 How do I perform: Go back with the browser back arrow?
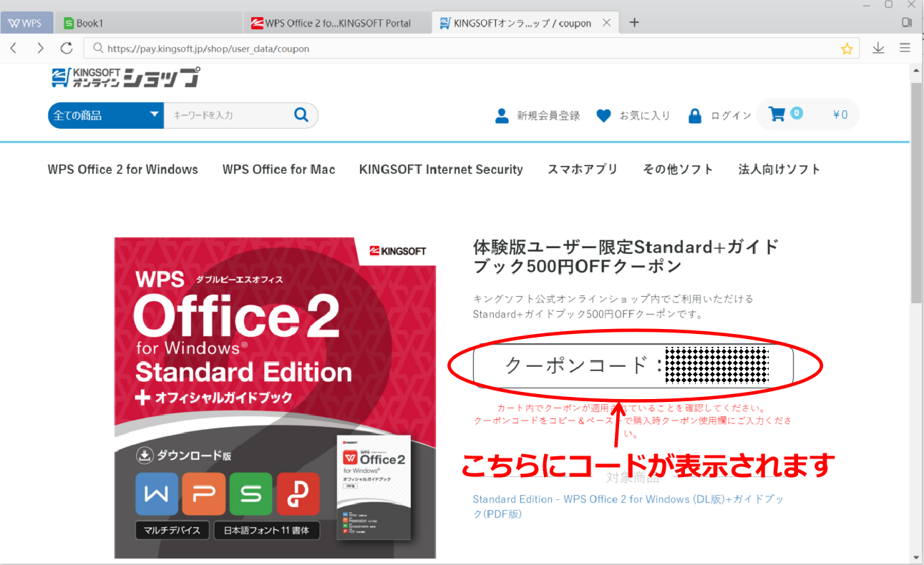pyautogui.click(x=14, y=48)
